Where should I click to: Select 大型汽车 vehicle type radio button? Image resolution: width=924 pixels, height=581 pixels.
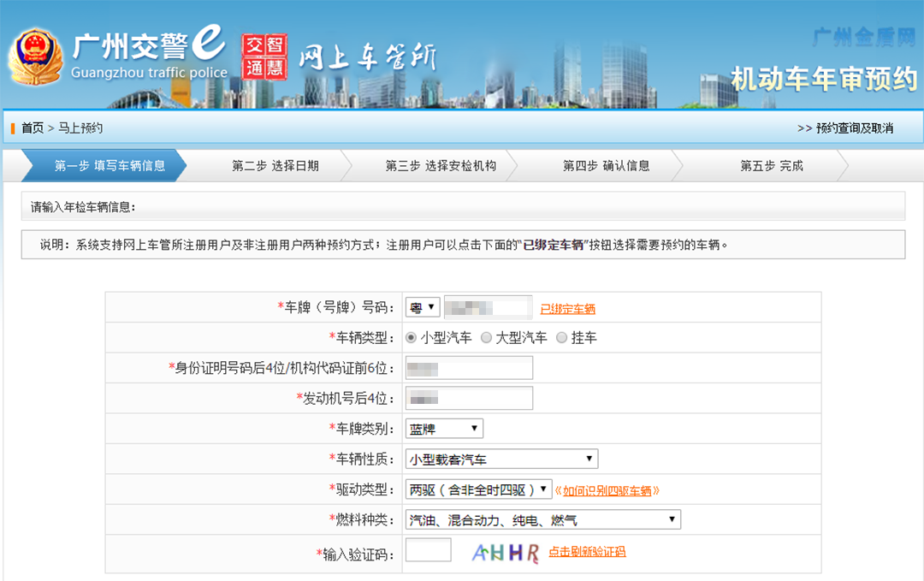[486, 338]
